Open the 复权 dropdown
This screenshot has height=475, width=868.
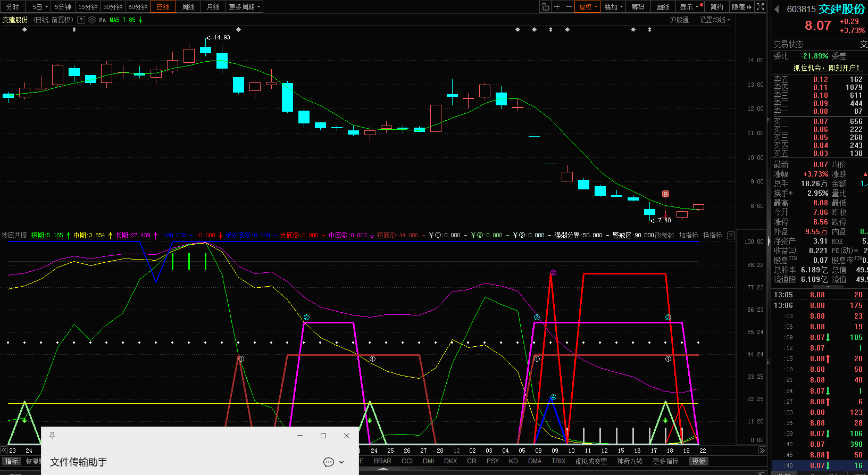[x=588, y=7]
